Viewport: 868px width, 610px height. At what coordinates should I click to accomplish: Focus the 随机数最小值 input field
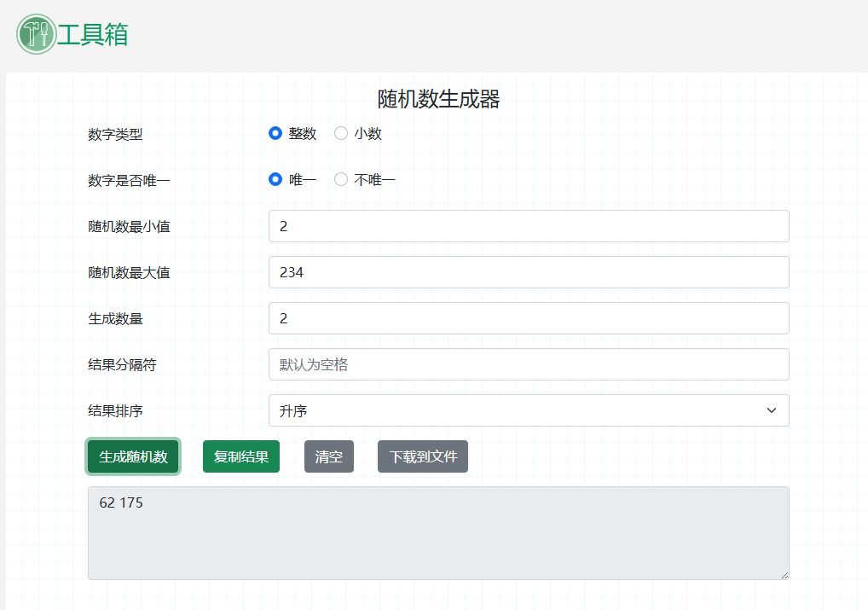click(529, 226)
